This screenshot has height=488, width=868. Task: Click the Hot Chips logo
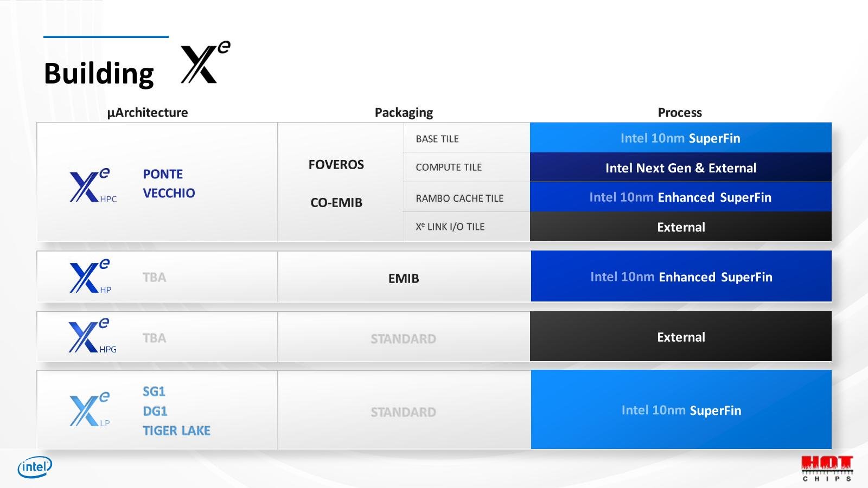click(827, 468)
